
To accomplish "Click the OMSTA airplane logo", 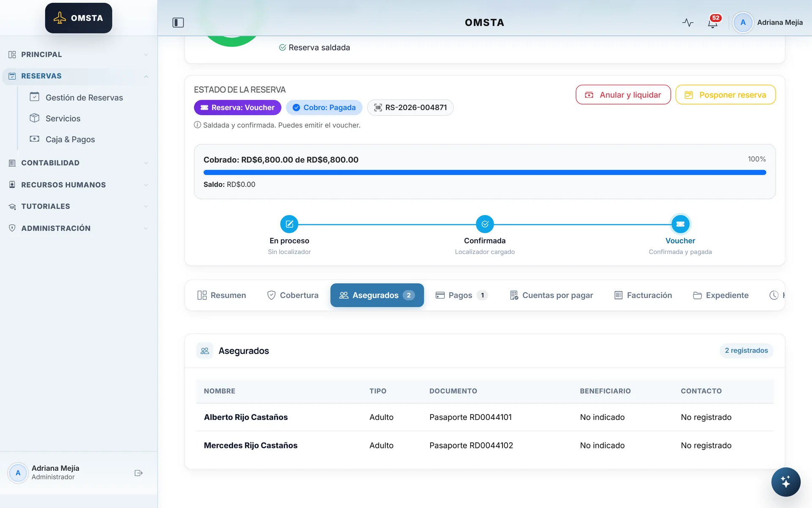I will tap(79, 18).
